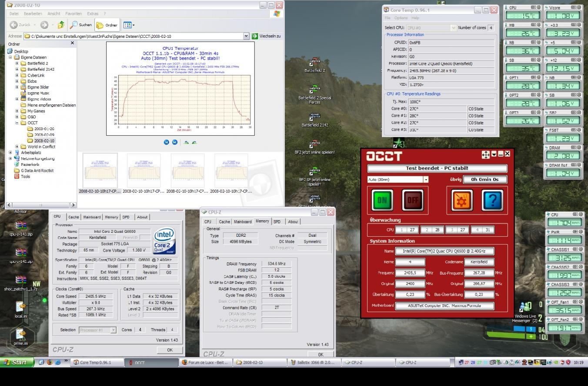Switch to Mainboard tab in Memory CPU-Z window

pyautogui.click(x=243, y=222)
